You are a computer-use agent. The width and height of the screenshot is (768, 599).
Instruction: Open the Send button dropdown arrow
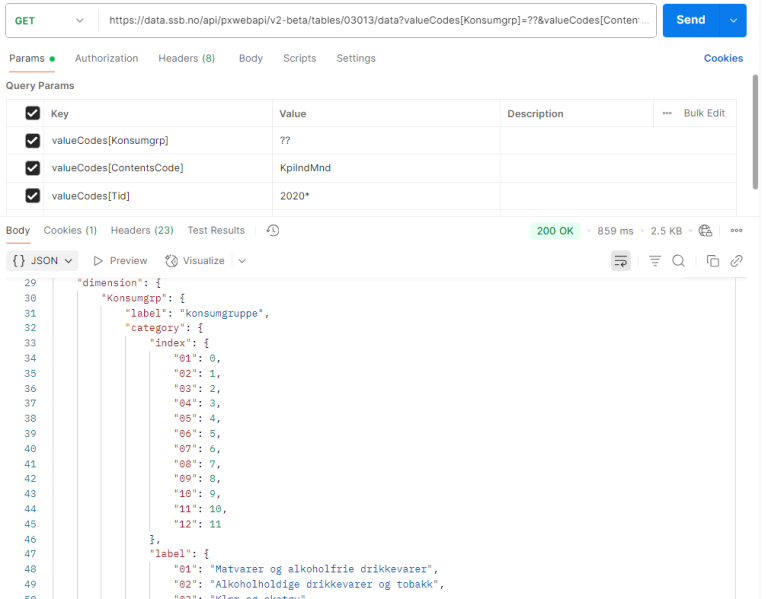tap(733, 21)
